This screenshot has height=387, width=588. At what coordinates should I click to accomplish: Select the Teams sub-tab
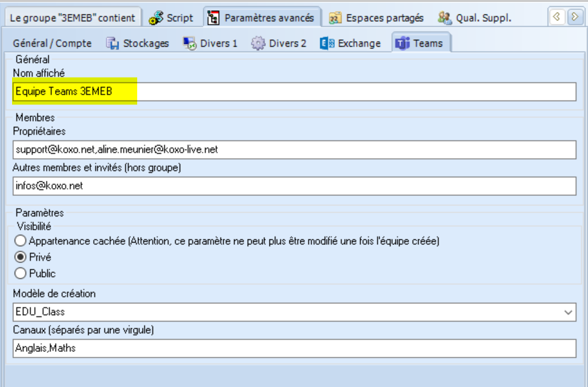click(421, 43)
